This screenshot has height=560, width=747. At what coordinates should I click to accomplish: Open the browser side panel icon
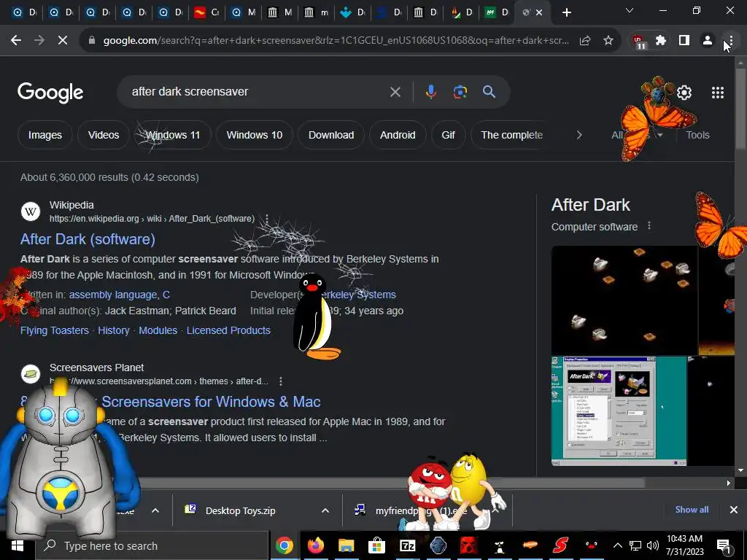pyautogui.click(x=684, y=41)
